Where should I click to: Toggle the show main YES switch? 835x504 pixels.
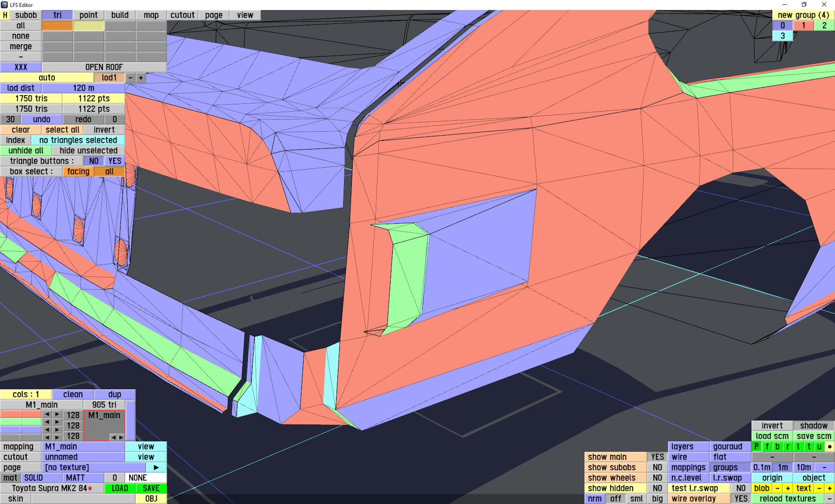(657, 457)
